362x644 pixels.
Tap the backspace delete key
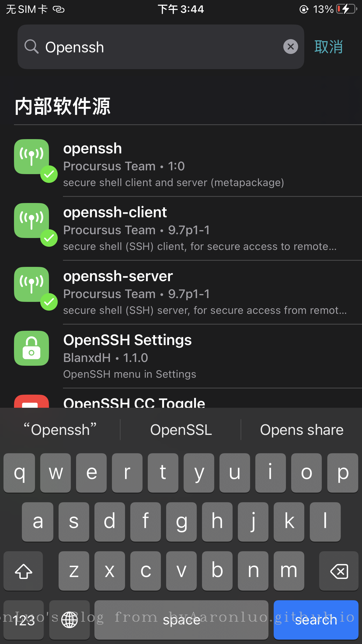click(x=339, y=571)
